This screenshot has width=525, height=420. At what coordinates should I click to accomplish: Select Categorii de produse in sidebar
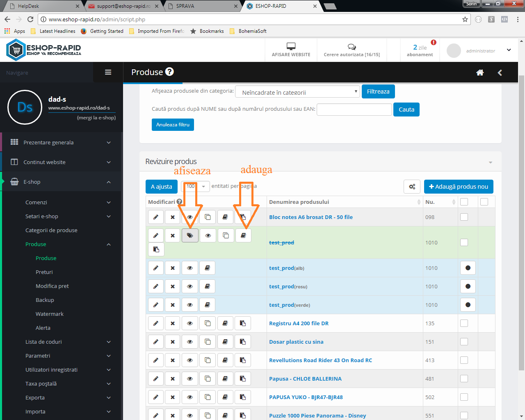[51, 230]
